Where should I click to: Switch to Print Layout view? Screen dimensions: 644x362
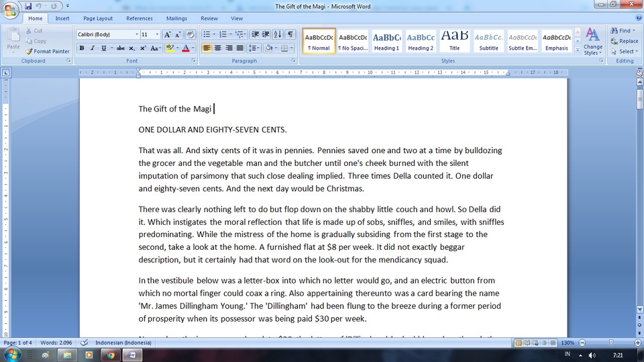(519, 343)
